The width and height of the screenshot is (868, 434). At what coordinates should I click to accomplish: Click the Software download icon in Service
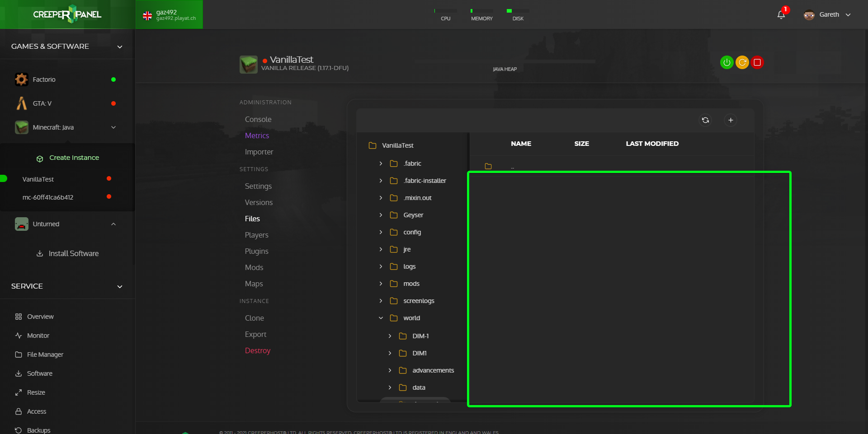click(19, 373)
